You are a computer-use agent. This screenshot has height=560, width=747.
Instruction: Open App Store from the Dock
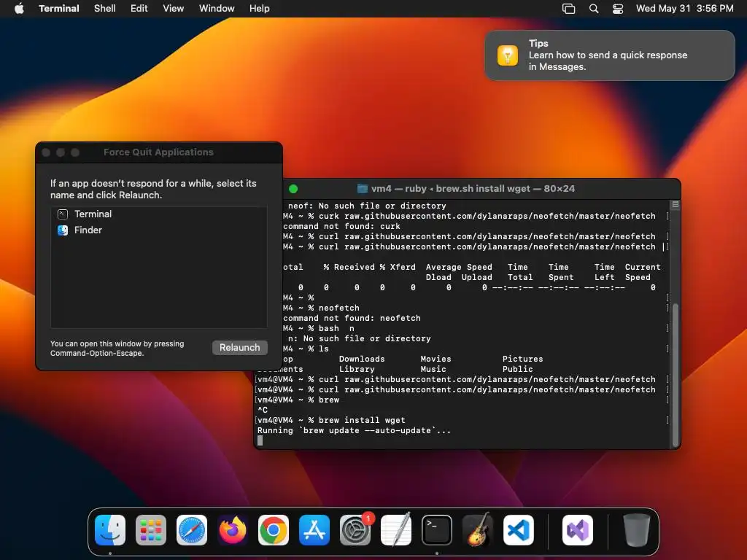pyautogui.click(x=314, y=530)
